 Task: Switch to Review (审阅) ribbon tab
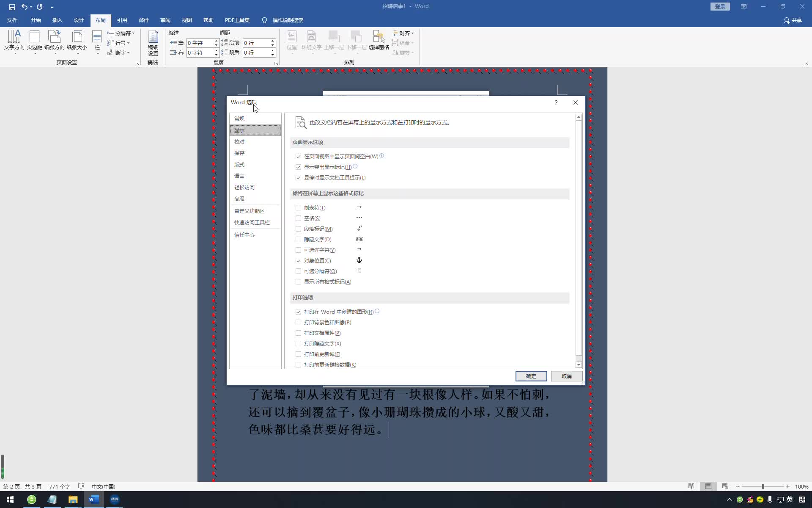(x=165, y=20)
